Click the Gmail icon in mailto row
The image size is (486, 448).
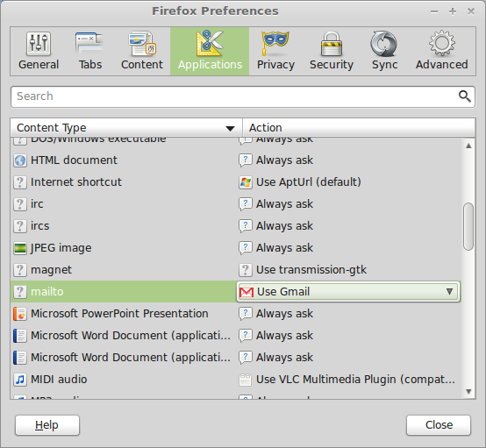click(x=247, y=292)
